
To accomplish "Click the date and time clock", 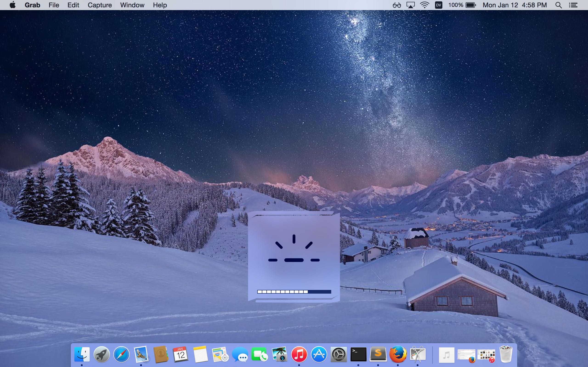I will point(514,5).
